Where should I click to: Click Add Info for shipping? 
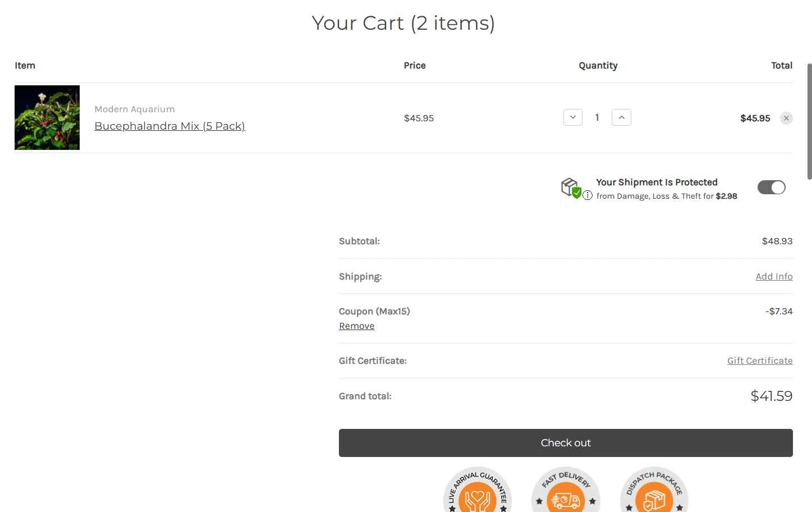tap(774, 276)
